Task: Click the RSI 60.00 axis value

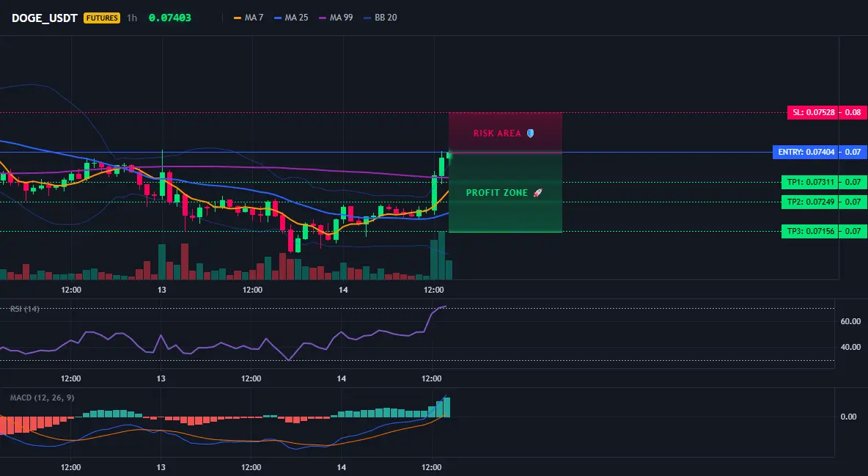Action: 851,321
